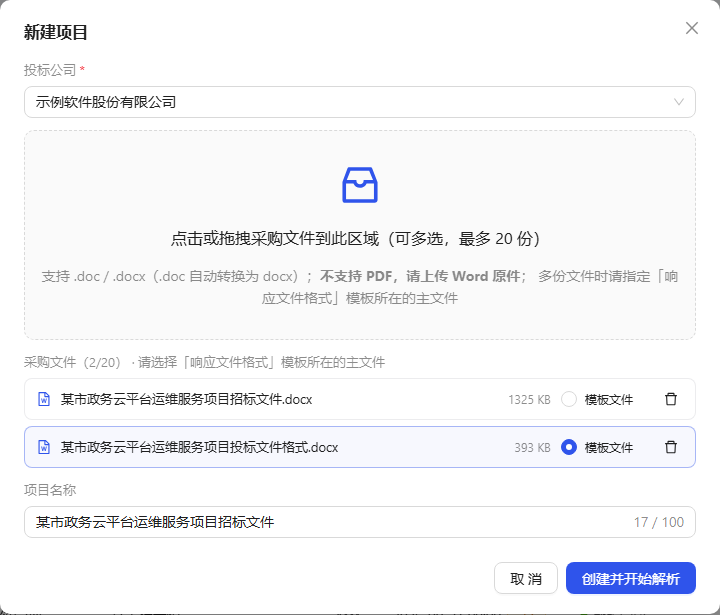
Task: Click the 不支持 PDF，请上传 Word 原件 hint
Action: pos(420,276)
